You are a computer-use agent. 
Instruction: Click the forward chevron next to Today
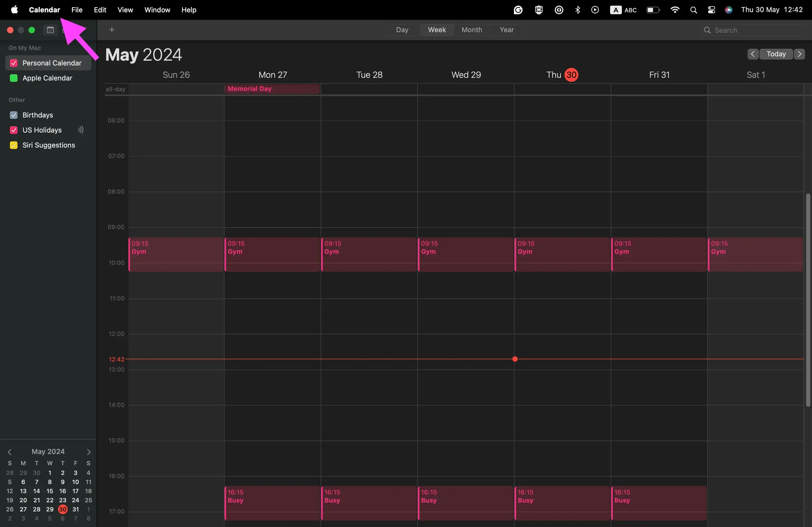click(x=800, y=54)
